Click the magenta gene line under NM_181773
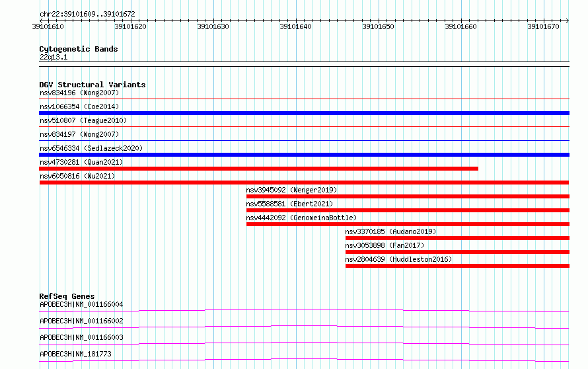Image resolution: width=588 pixels, height=369 pixels. tap(304, 360)
